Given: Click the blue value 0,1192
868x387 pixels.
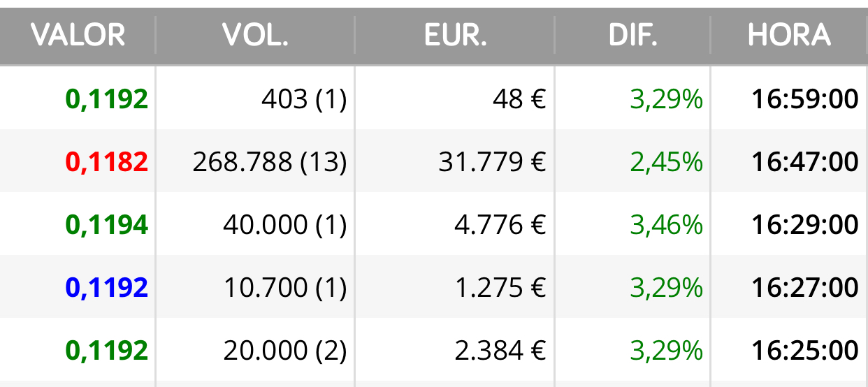Looking at the screenshot, I should [107, 287].
